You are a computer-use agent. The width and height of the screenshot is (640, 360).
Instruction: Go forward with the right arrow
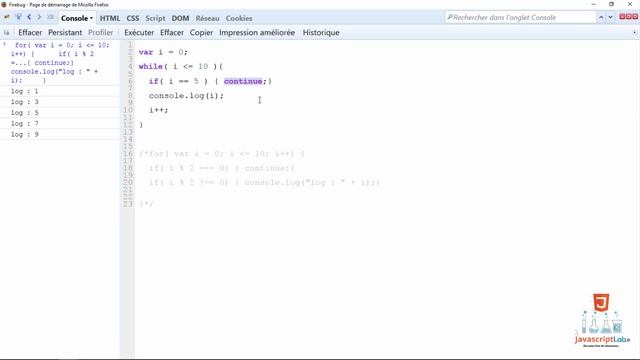tap(40, 17)
